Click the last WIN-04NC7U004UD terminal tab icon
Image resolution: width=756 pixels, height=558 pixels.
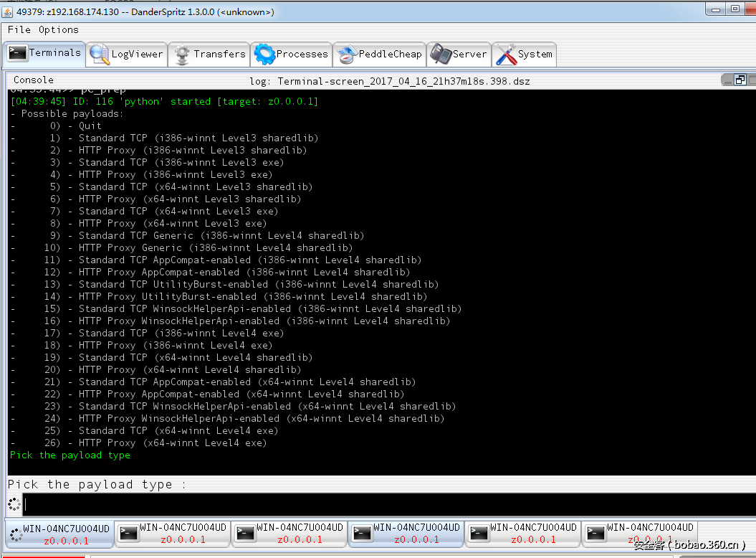(596, 533)
